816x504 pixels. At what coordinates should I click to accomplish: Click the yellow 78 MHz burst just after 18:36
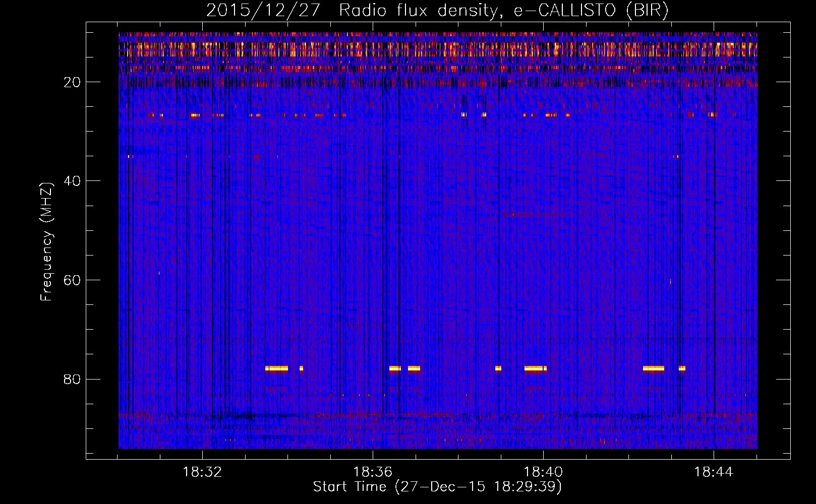point(395,368)
